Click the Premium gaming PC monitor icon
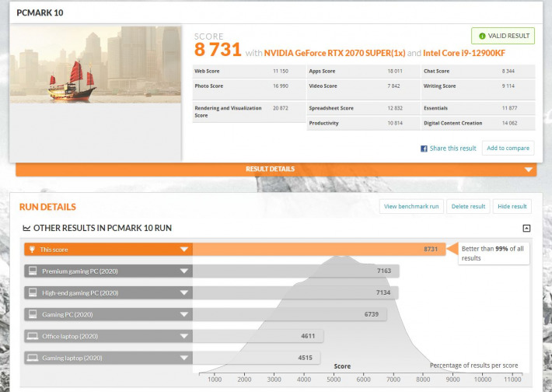This screenshot has width=552, height=392. point(32,271)
